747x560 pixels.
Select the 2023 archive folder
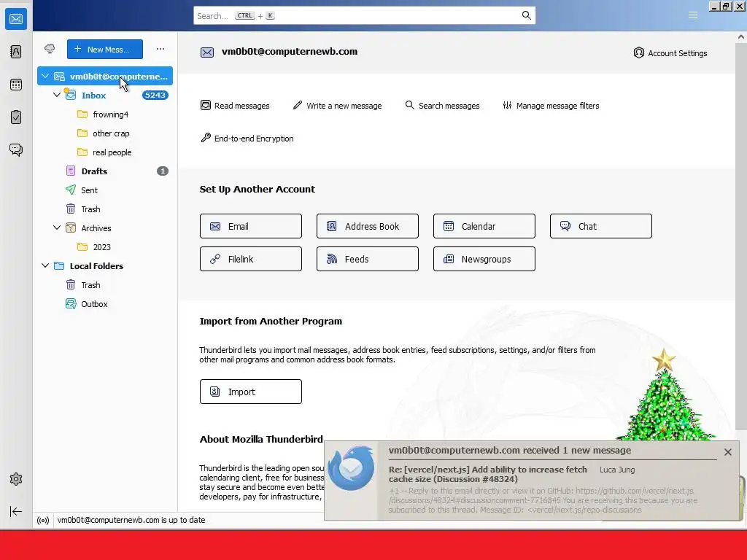105,247
